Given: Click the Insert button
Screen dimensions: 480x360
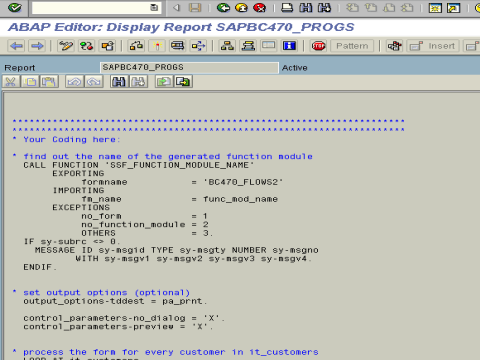Looking at the screenshot, I should 433,46.
